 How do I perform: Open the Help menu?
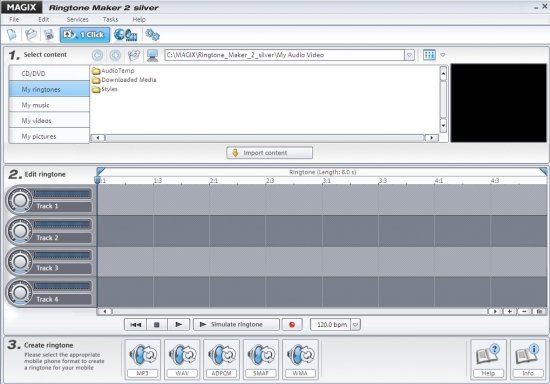(x=139, y=19)
